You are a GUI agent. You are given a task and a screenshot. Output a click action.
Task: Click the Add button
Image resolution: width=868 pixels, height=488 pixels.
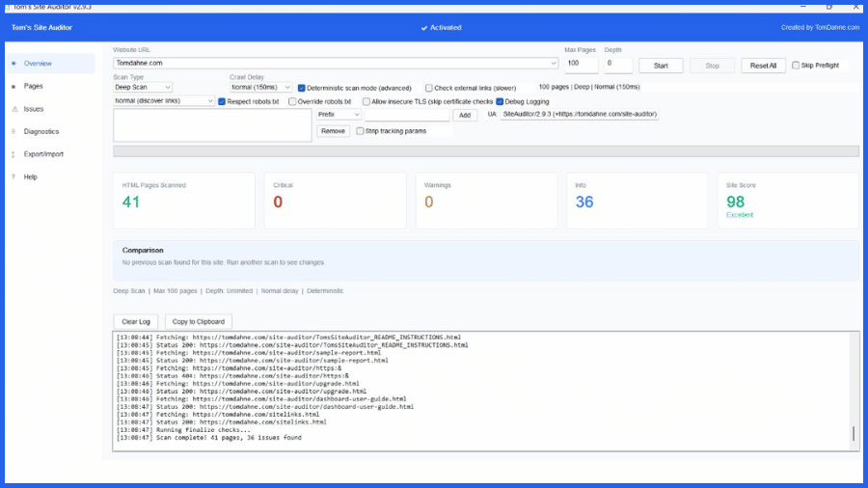465,115
